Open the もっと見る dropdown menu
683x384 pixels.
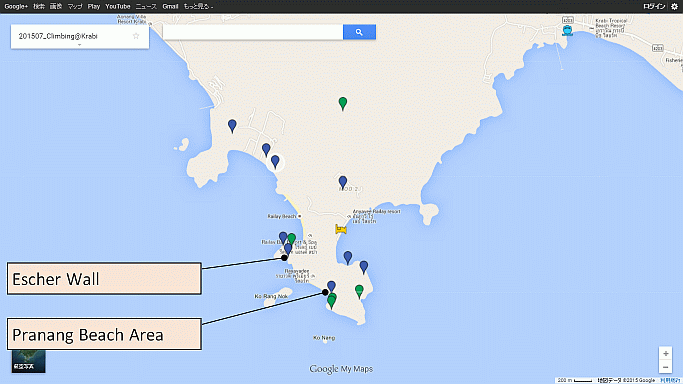tap(198, 6)
